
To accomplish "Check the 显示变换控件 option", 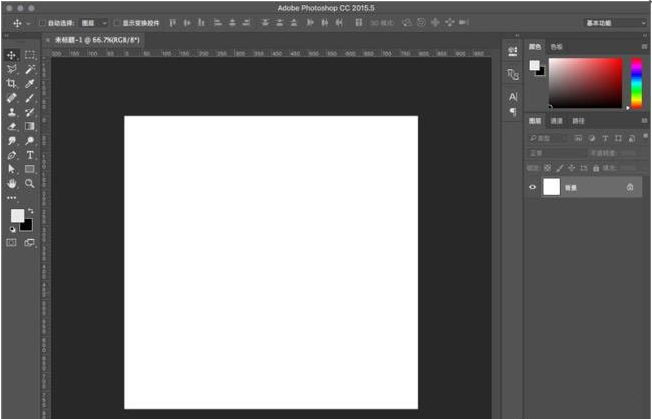I will [x=116, y=22].
